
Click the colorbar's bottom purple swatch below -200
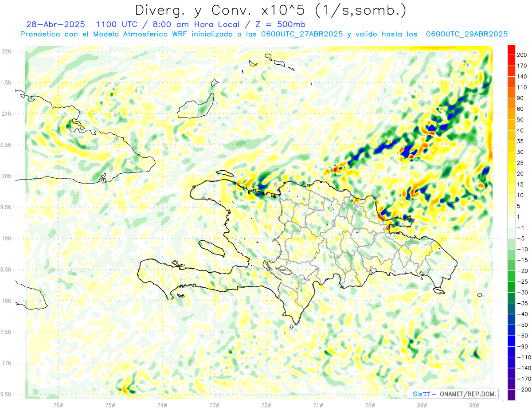(511, 395)
